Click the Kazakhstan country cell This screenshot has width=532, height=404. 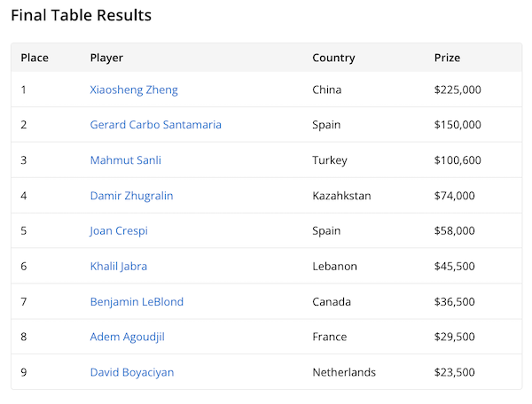pyautogui.click(x=341, y=196)
